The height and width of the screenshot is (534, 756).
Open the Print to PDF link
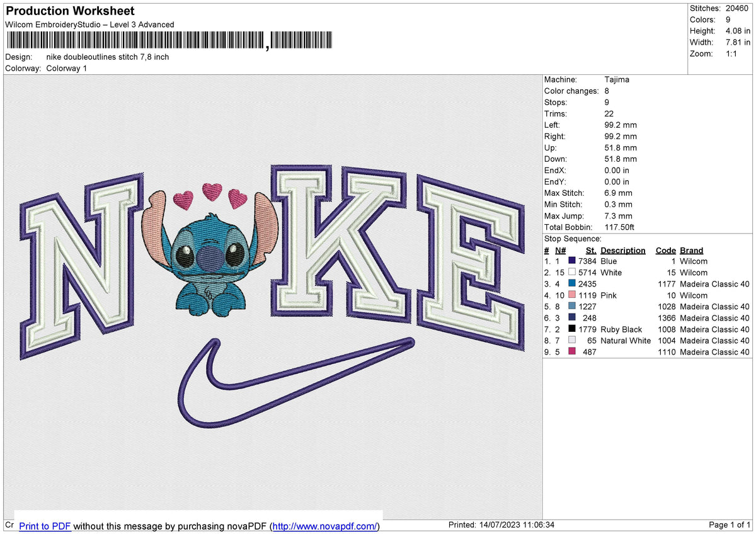point(45,526)
